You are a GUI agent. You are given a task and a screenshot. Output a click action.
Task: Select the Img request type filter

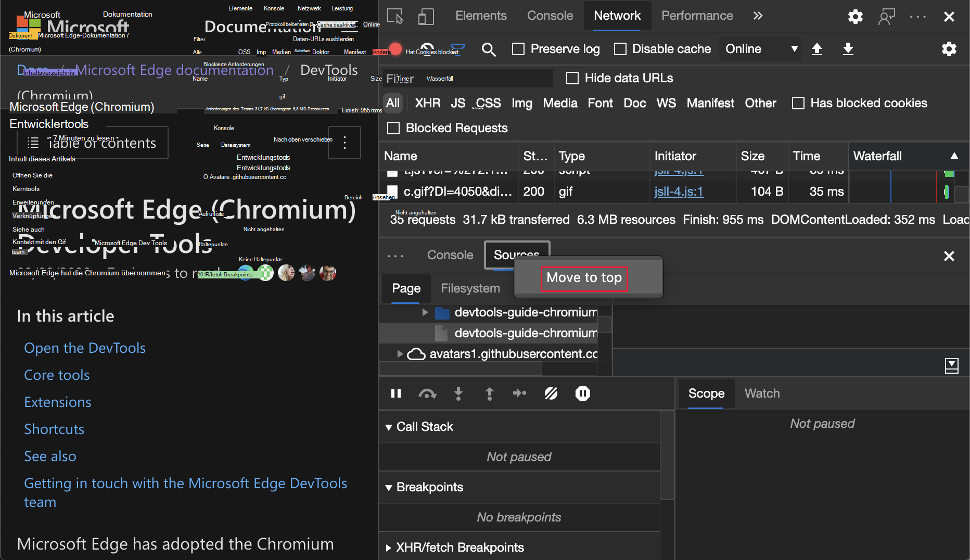522,103
